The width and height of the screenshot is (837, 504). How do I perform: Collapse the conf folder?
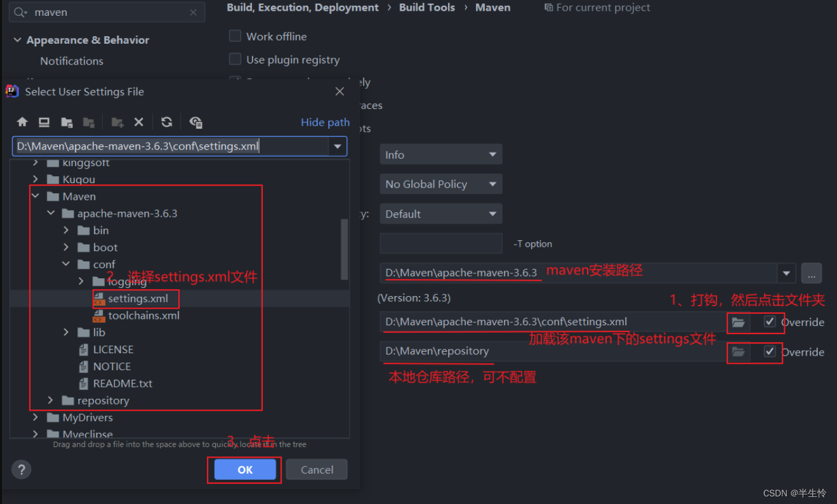click(x=66, y=264)
